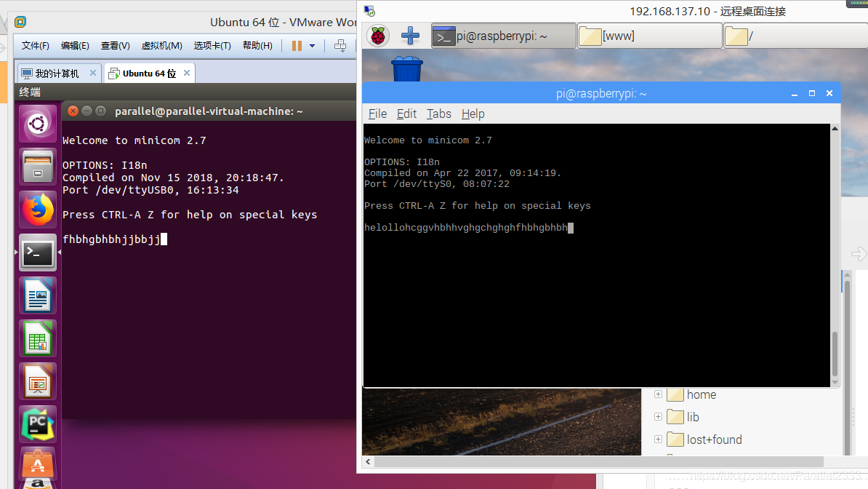
Task: Select lib folder in file tree
Action: pyautogui.click(x=683, y=417)
